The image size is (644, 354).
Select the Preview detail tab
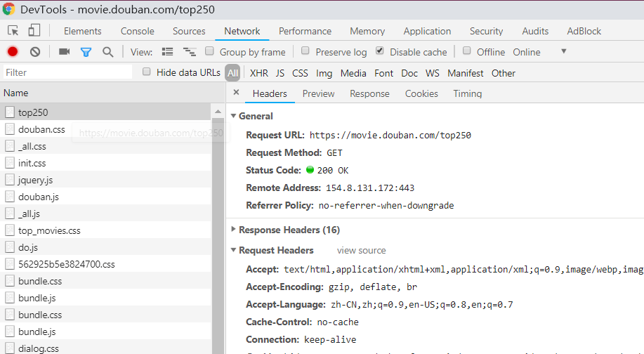click(318, 93)
